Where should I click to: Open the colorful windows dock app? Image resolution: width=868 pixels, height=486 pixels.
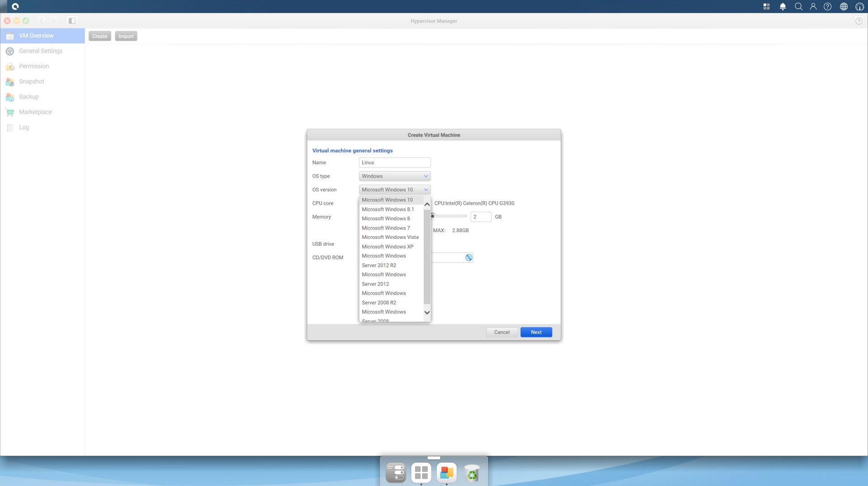point(447,472)
